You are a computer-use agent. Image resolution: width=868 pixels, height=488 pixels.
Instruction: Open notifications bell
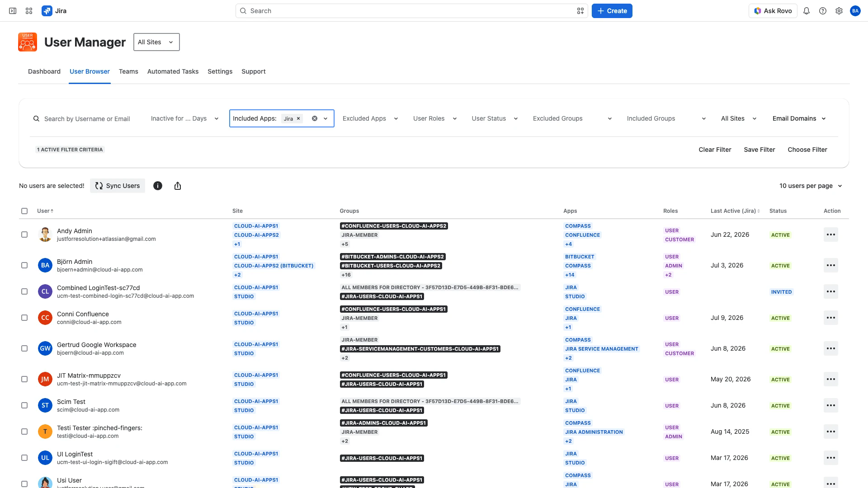[807, 11]
